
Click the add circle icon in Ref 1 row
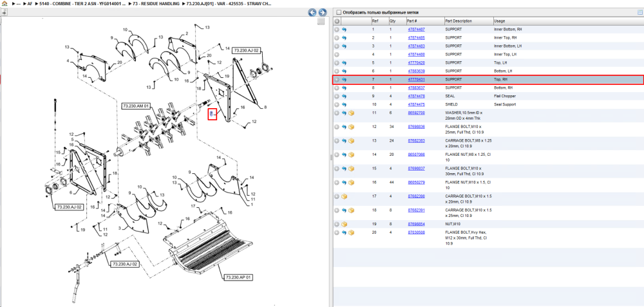tap(336, 30)
